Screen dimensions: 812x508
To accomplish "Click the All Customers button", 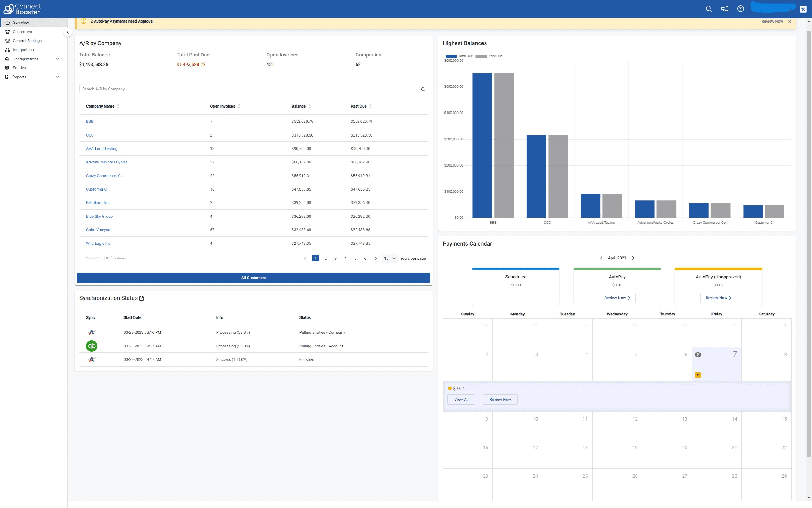I will point(253,278).
